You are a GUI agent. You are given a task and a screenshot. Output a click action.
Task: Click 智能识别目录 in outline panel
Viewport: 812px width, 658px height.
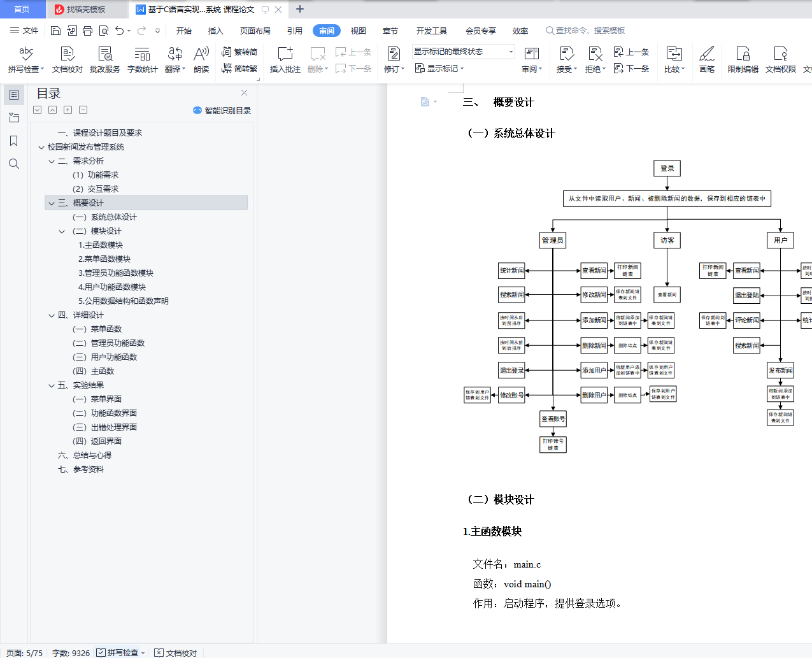222,110
